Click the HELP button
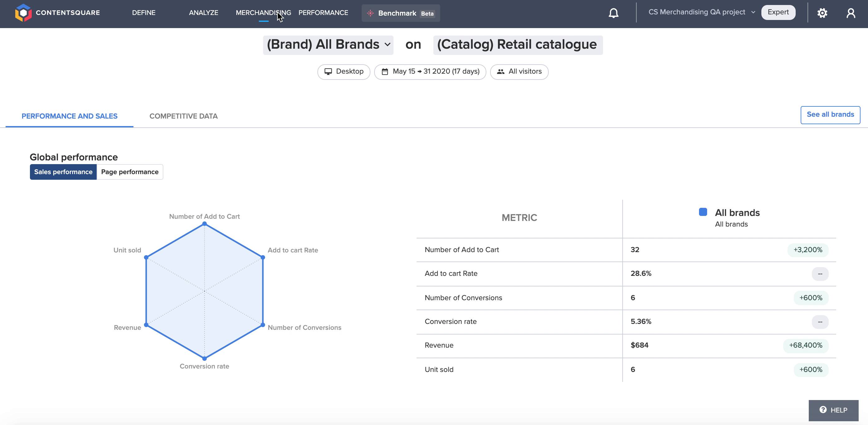The width and height of the screenshot is (868, 425). [x=833, y=410]
